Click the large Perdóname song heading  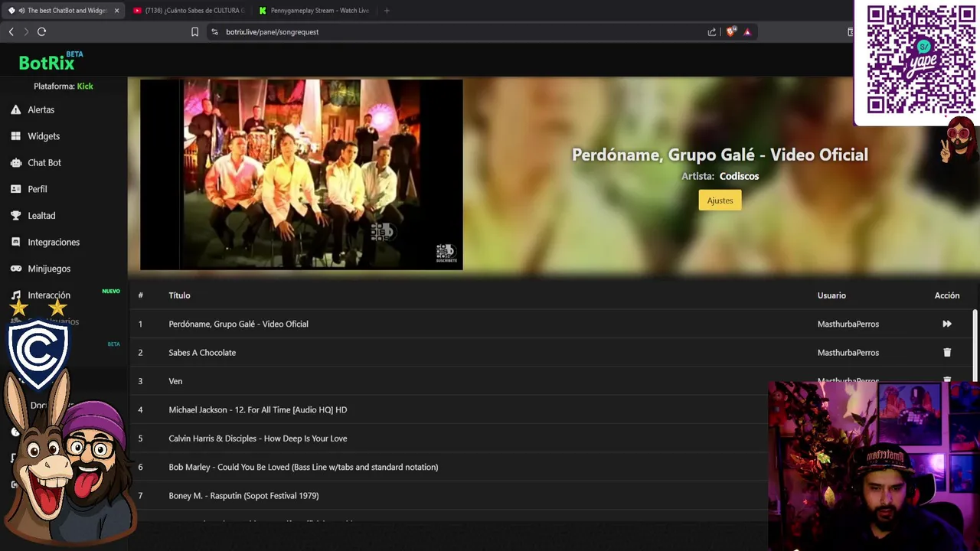[x=720, y=155]
